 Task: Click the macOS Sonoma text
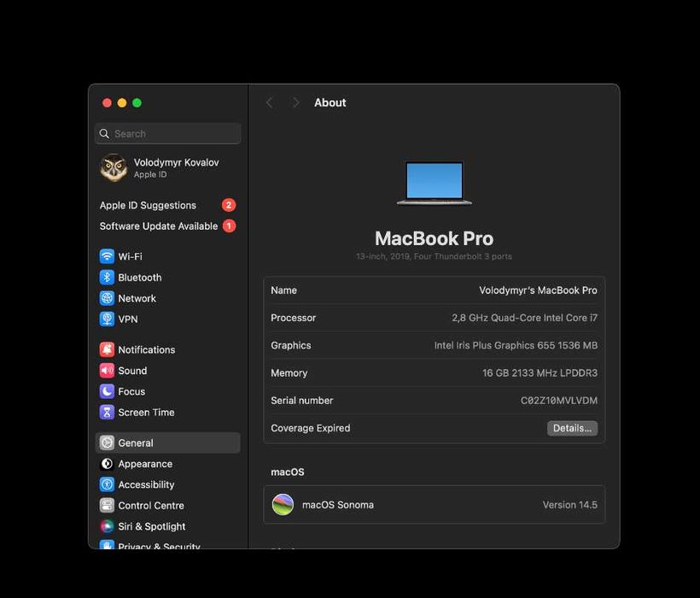coord(338,505)
